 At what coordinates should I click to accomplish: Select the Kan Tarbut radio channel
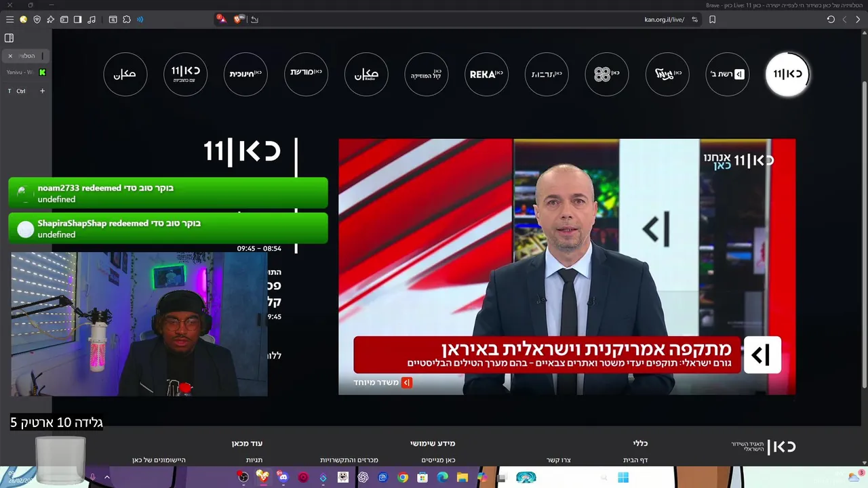pyautogui.click(x=547, y=74)
